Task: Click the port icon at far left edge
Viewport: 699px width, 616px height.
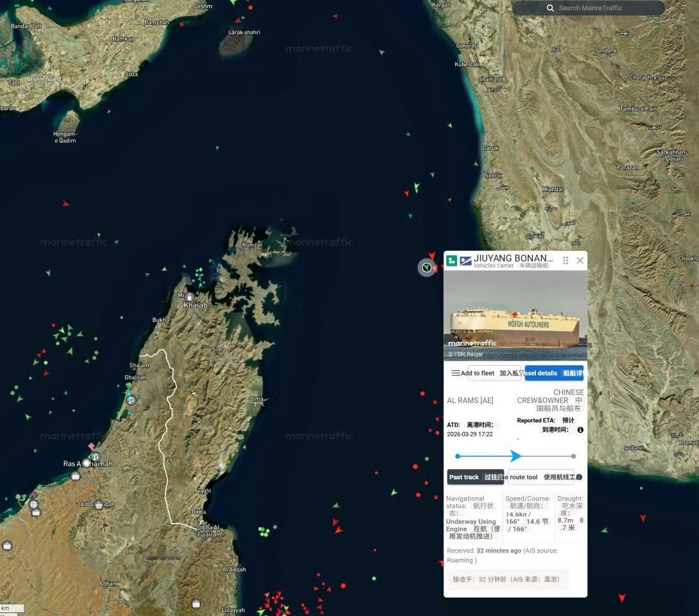Action: pos(7,545)
